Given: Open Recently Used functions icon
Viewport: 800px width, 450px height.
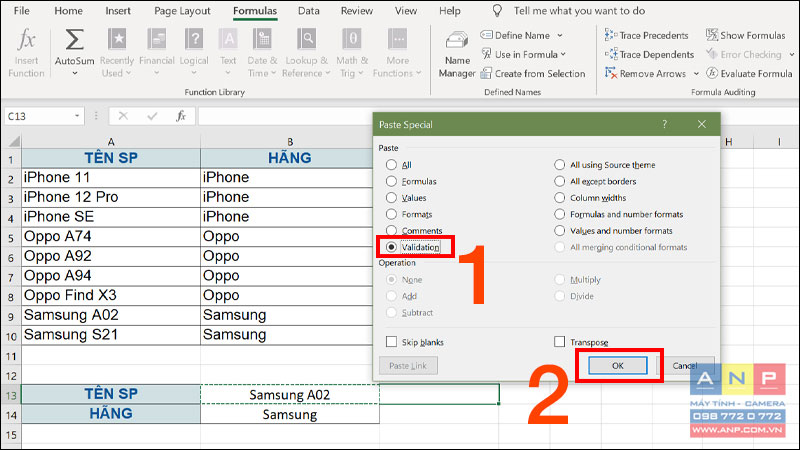Looking at the screenshot, I should (x=117, y=39).
